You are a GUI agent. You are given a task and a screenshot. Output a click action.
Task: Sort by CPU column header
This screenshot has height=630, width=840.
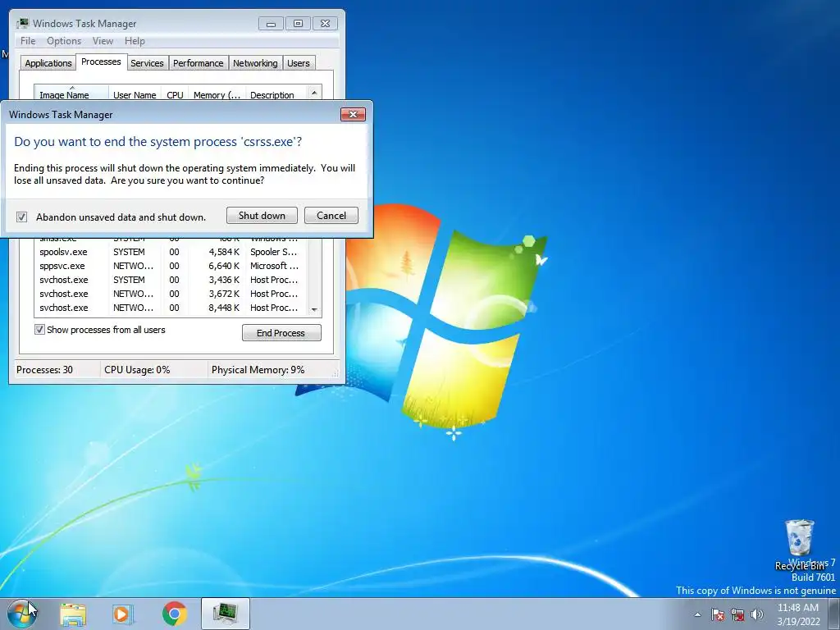tap(175, 92)
